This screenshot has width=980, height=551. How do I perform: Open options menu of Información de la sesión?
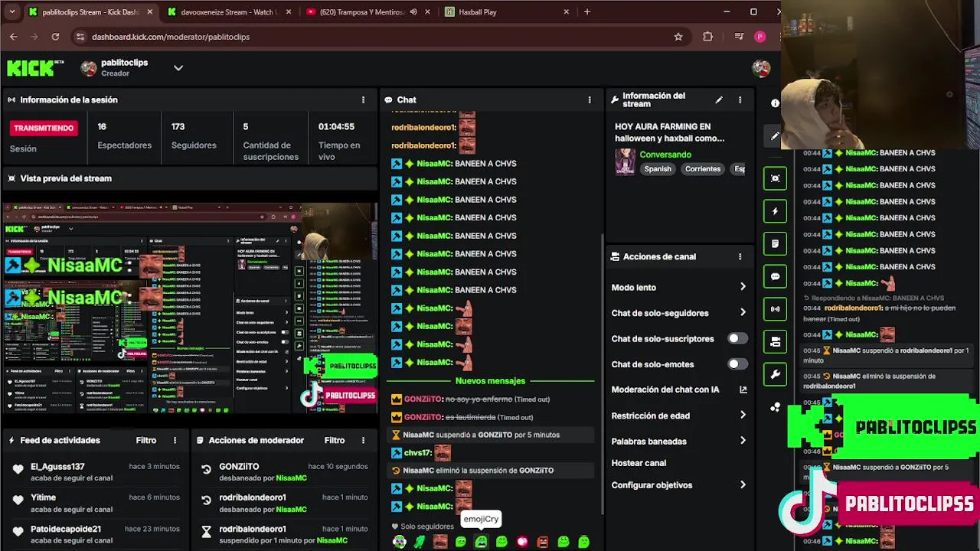[x=363, y=100]
